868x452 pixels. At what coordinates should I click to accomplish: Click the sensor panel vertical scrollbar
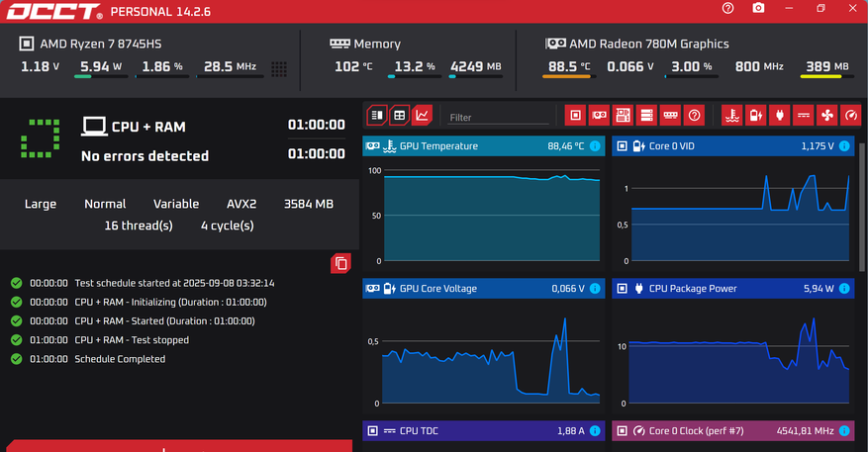pyautogui.click(x=863, y=208)
